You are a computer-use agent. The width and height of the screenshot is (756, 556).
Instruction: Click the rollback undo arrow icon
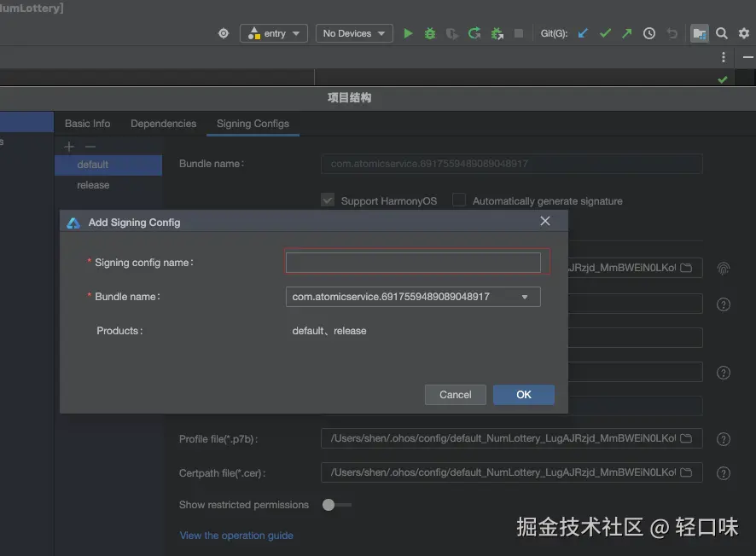[x=672, y=33]
